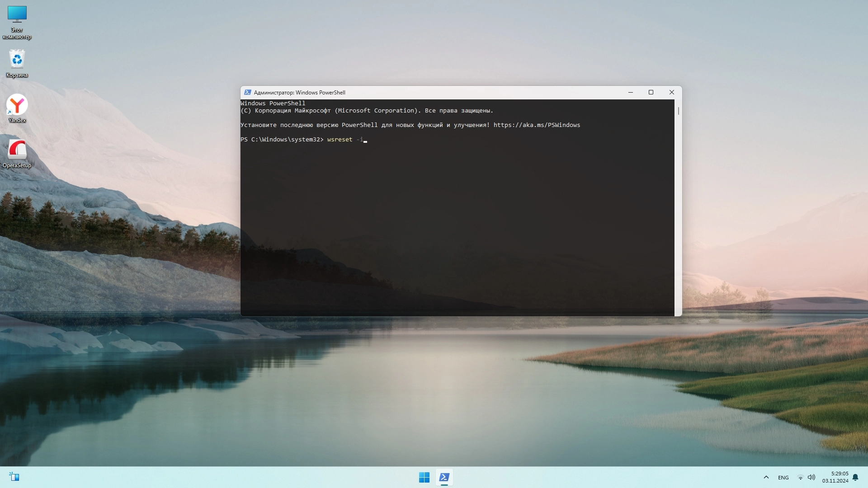Click the aka.ms/PSWindows URL text
Image resolution: width=868 pixels, height=488 pixels.
537,125
